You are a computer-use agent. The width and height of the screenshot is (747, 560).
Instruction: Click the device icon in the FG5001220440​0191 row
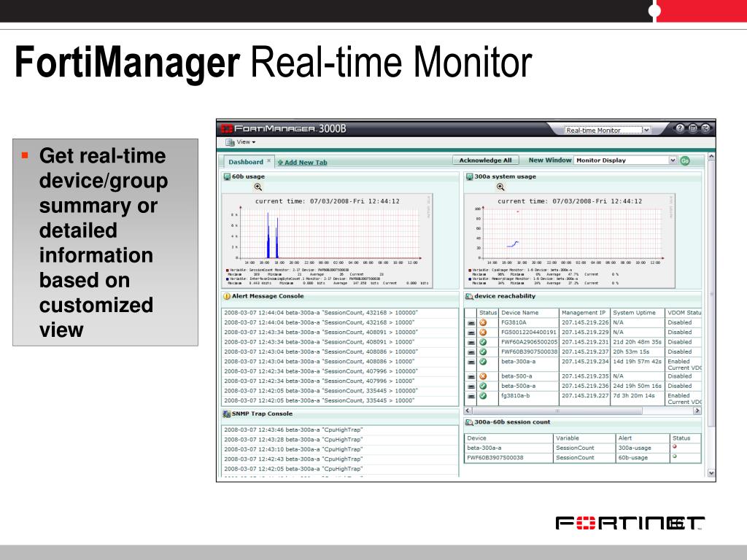point(471,332)
